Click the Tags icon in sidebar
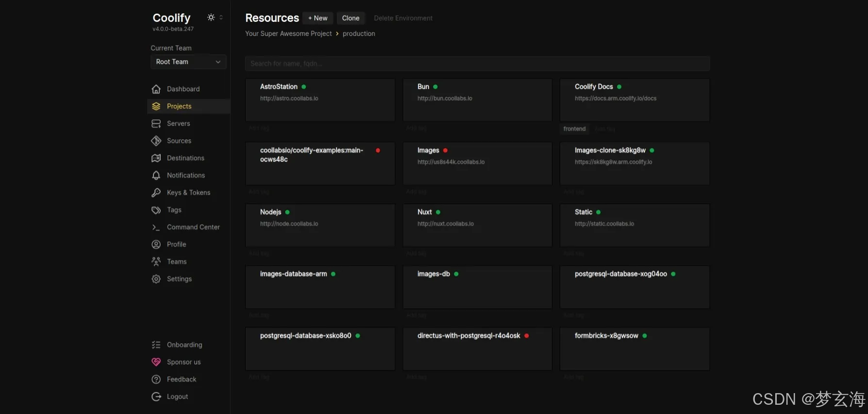 [x=156, y=210]
